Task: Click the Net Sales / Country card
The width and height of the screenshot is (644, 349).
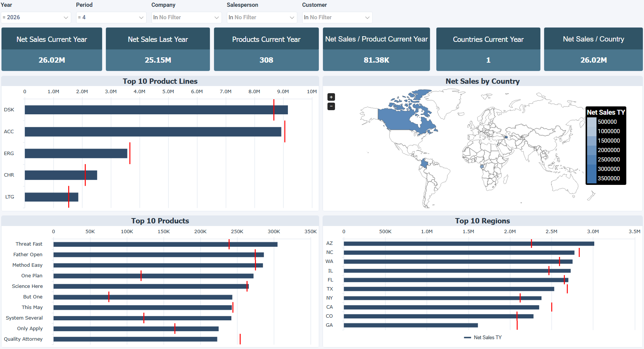Action: 594,49
